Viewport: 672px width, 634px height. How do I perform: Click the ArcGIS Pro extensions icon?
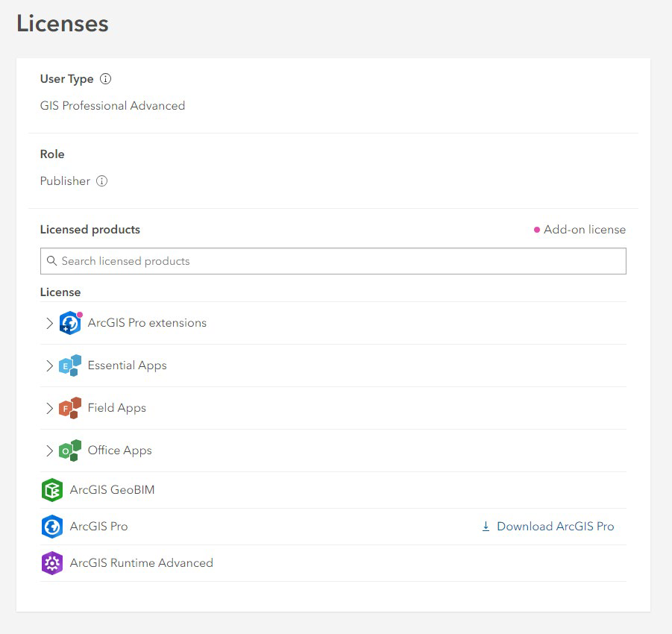(x=70, y=323)
